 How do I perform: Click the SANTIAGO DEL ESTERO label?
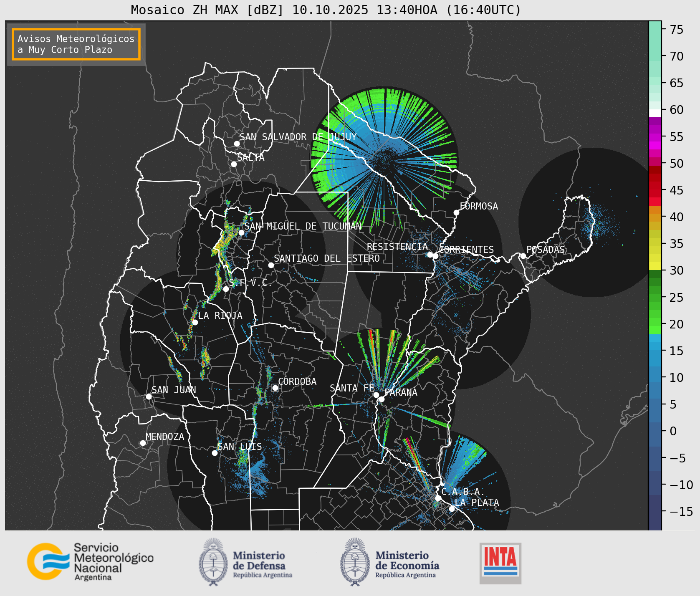pos(327,258)
